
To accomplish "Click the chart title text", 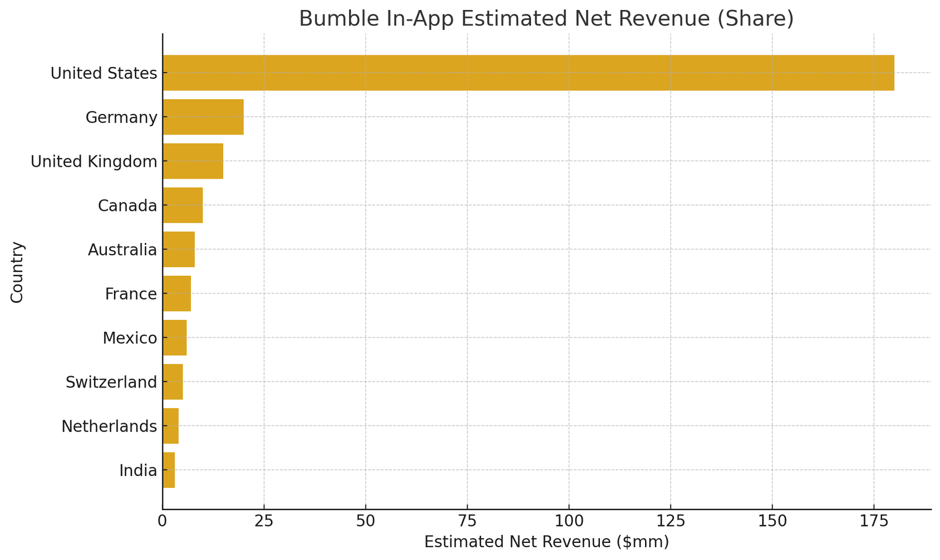I will [x=546, y=19].
